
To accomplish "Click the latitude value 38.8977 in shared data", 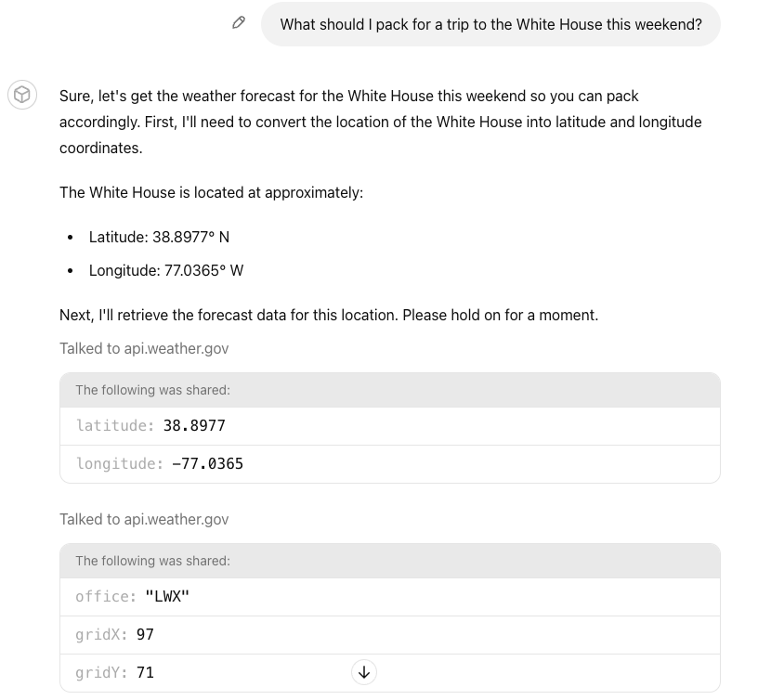I will point(194,425).
